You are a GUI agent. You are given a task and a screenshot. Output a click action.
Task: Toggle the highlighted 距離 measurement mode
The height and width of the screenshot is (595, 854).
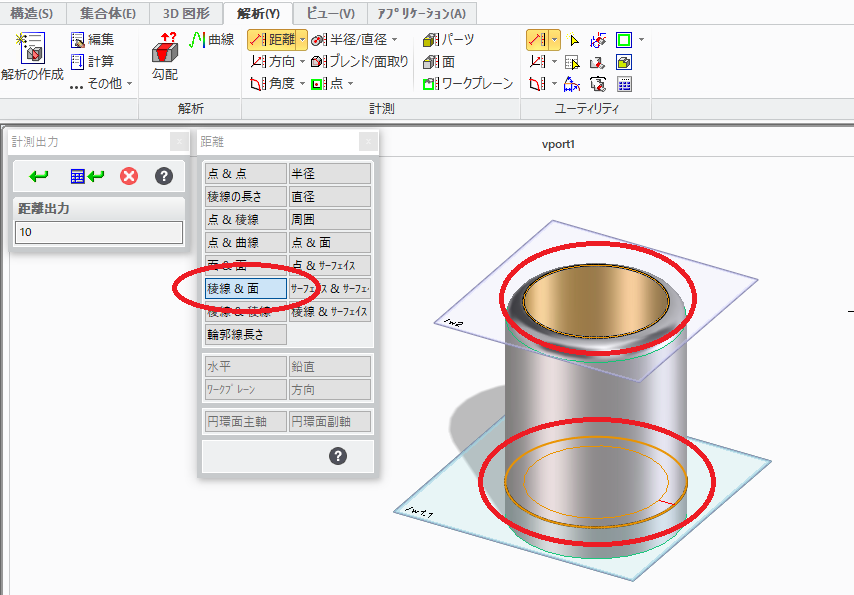tap(278, 38)
